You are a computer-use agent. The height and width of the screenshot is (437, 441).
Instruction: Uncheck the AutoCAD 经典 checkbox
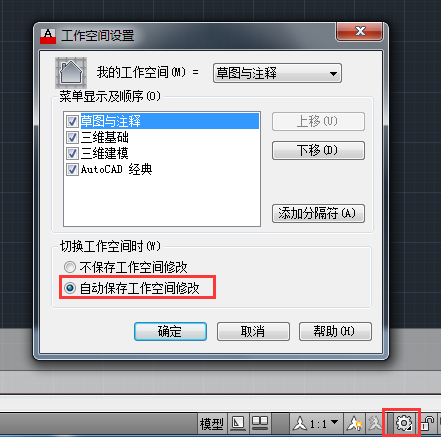(x=72, y=169)
